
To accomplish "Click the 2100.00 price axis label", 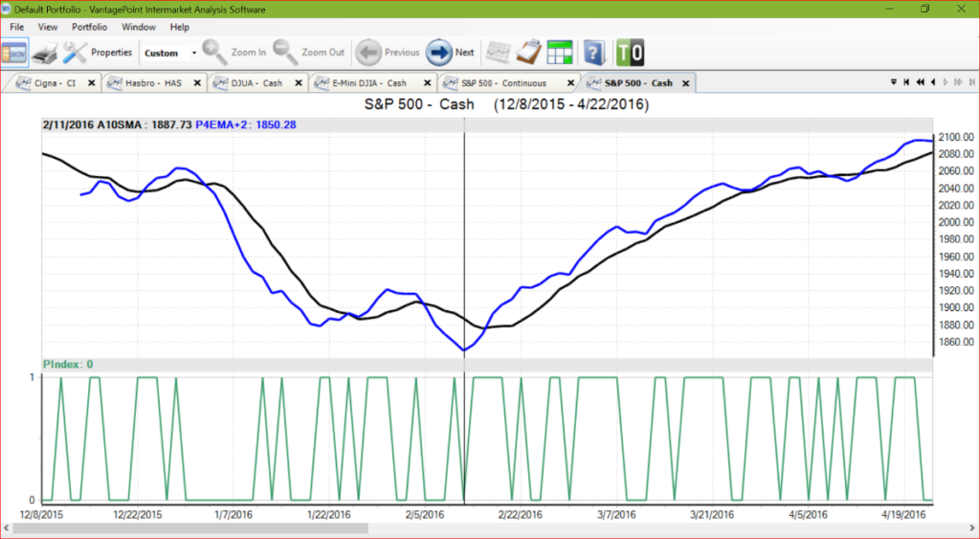I will click(956, 137).
